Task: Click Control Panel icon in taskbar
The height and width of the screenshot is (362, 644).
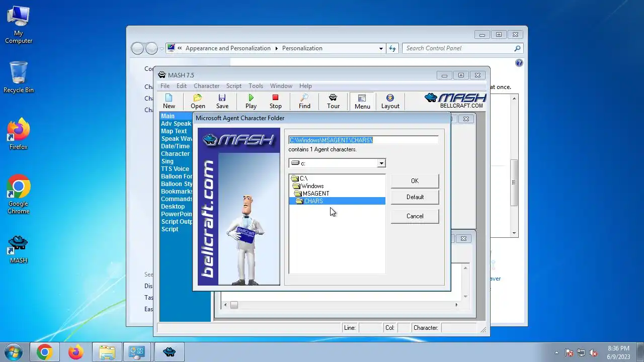Action: [137, 352]
